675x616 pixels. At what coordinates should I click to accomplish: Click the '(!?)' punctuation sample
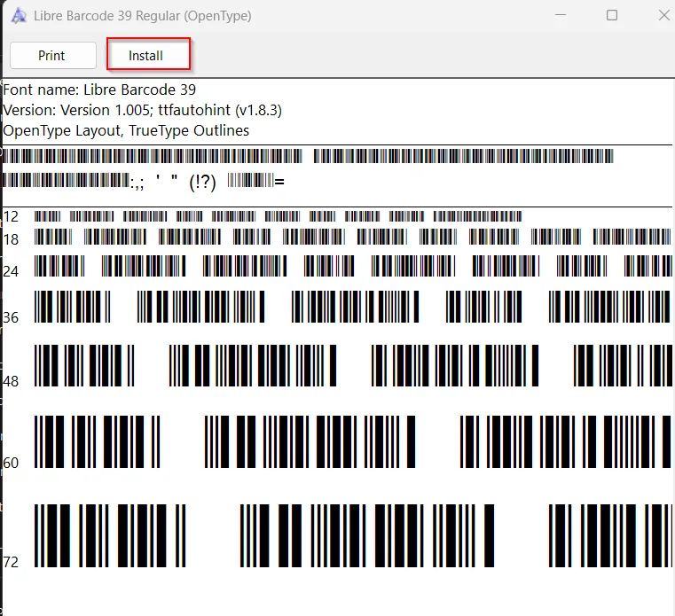click(202, 183)
